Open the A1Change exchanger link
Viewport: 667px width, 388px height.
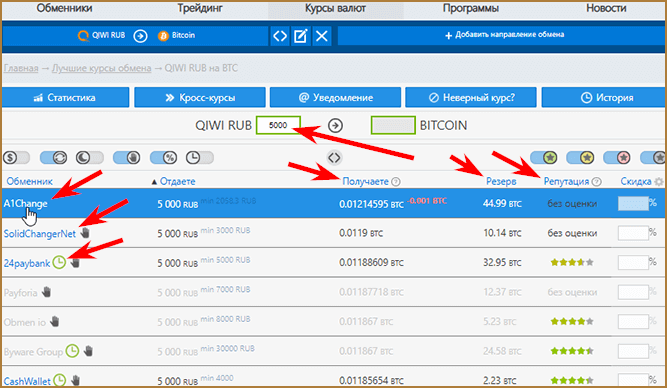pos(26,203)
